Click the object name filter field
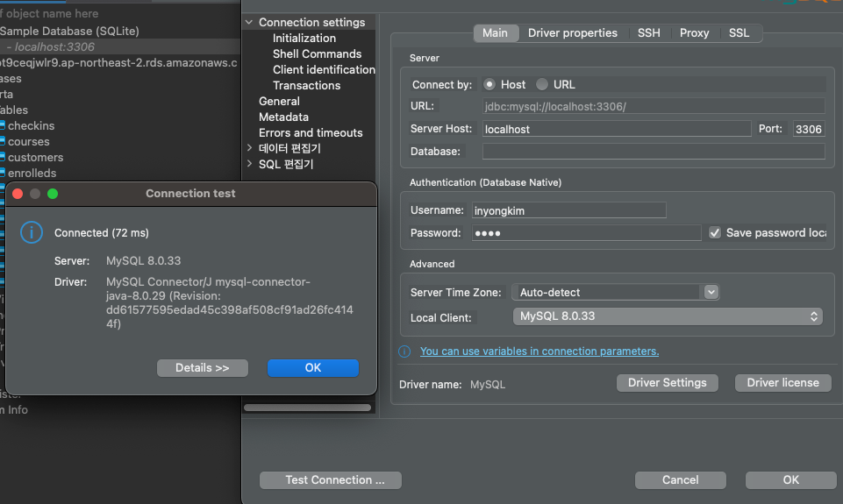843x504 pixels. 120,13
